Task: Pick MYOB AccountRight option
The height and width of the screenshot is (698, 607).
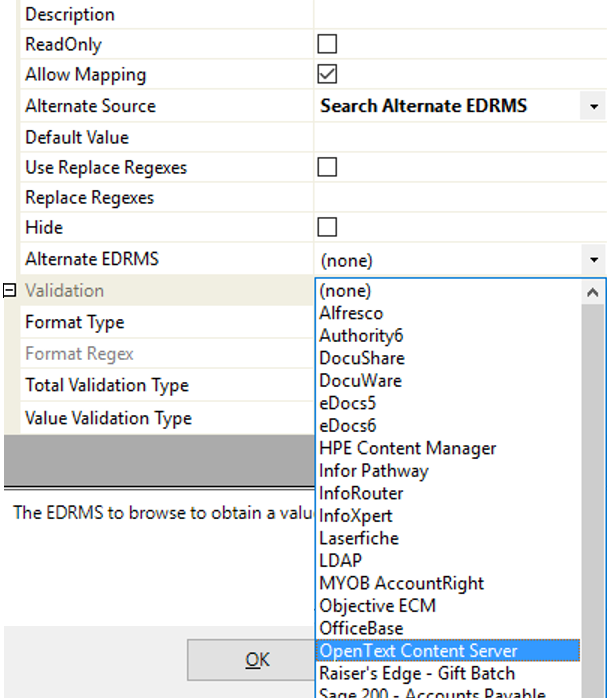Action: 401,583
